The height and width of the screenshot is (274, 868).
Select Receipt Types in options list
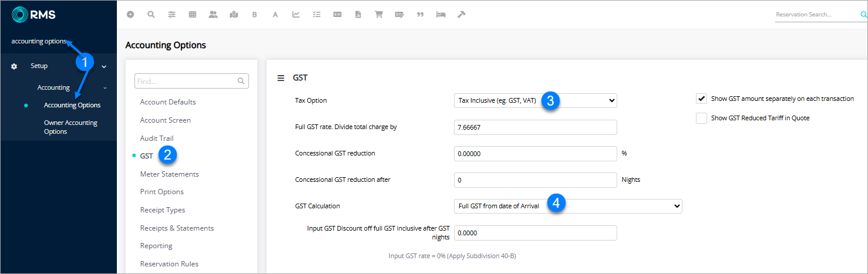point(162,210)
